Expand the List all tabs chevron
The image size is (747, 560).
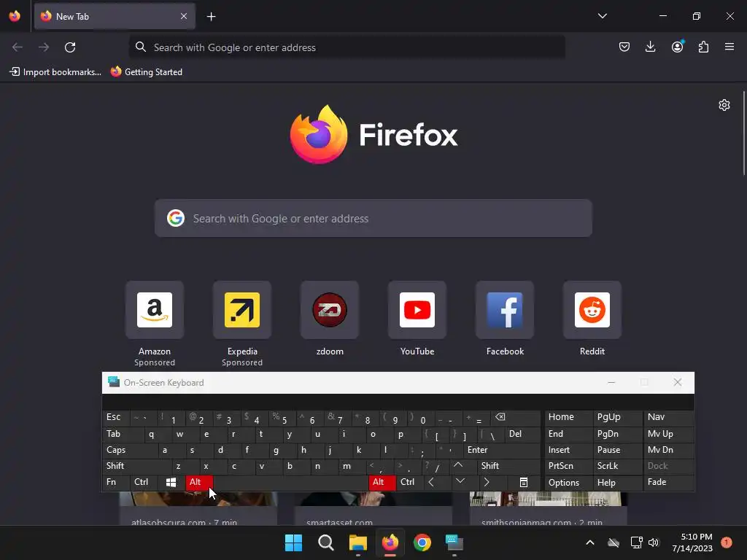tap(602, 16)
